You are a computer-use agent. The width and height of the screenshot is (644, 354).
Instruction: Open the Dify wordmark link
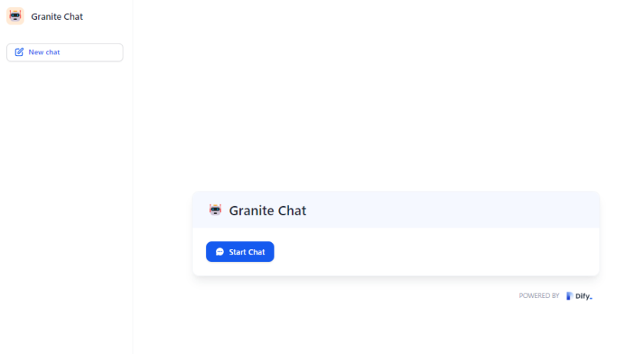click(x=583, y=296)
